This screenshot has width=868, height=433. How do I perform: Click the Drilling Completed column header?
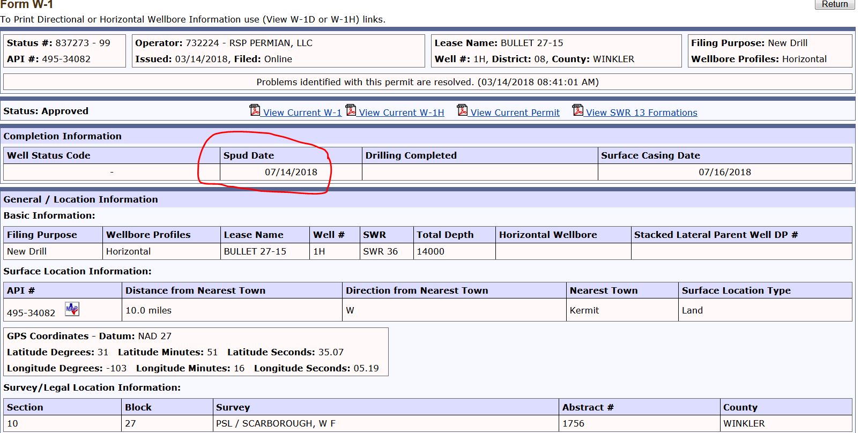pos(411,155)
